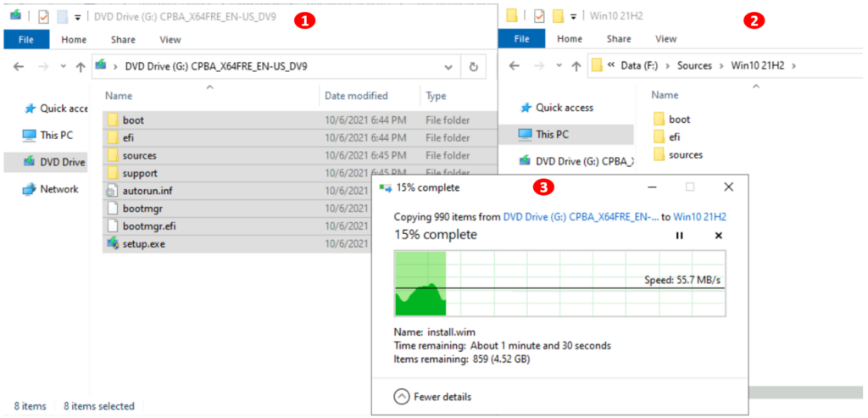Image resolution: width=868 pixels, height=418 pixels.
Task: Select sources folder icon in DVD Drive window
Action: (x=113, y=155)
